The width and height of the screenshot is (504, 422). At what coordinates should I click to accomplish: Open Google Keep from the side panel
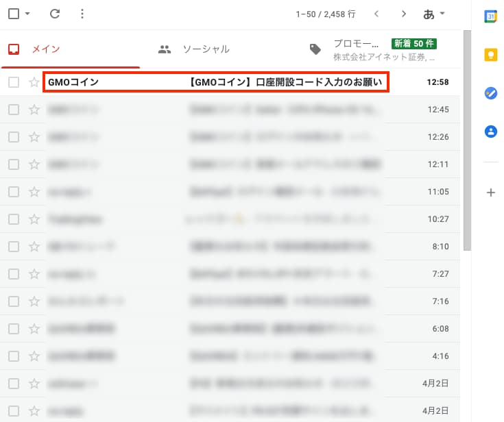click(490, 55)
